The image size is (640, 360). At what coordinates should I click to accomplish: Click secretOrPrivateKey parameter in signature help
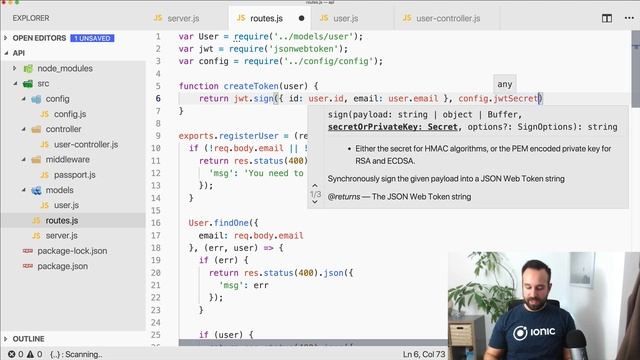(x=393, y=127)
